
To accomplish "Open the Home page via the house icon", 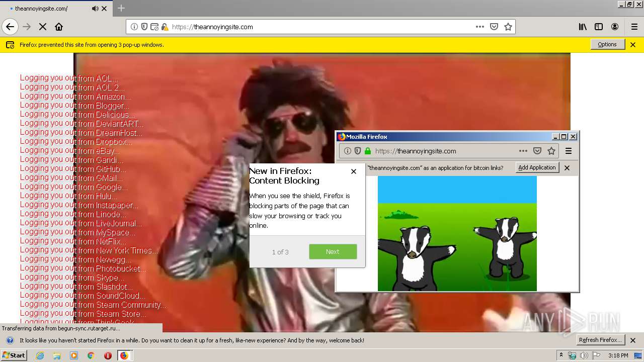I will (59, 27).
